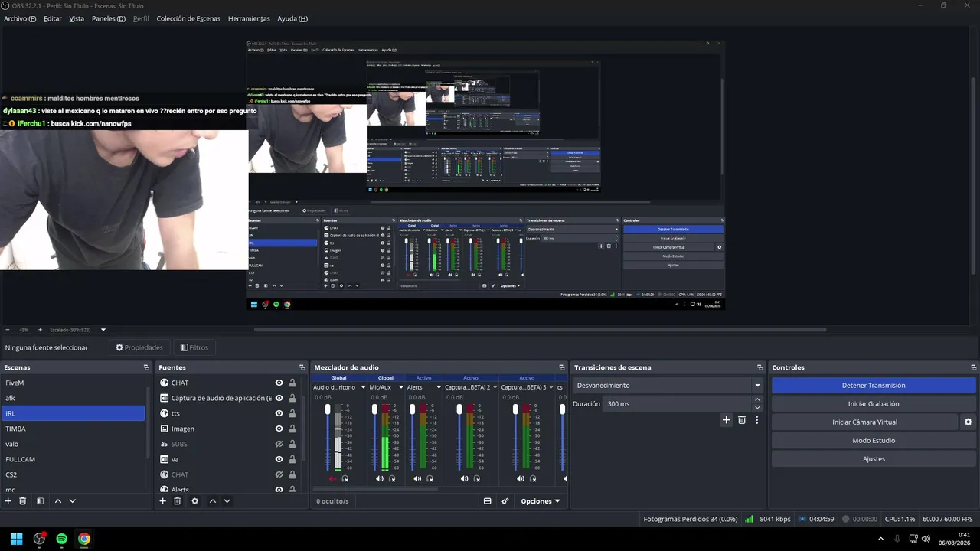Move the selected source up in Fuentes
980x551 pixels.
[213, 501]
